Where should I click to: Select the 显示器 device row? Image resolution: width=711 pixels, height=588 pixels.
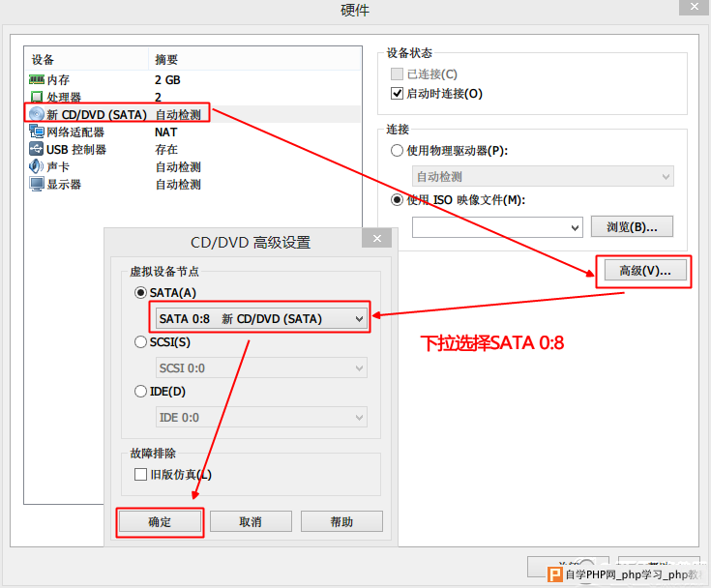click(x=193, y=185)
